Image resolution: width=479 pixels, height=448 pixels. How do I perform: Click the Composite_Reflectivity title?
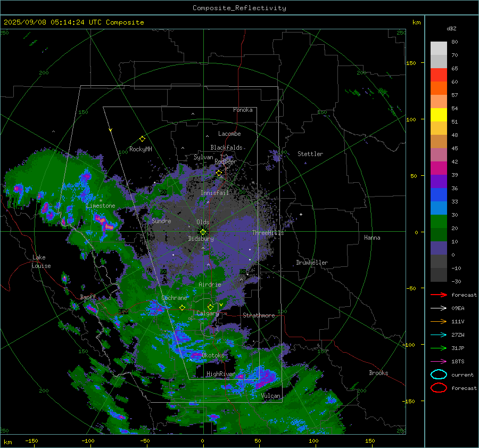tap(240, 8)
